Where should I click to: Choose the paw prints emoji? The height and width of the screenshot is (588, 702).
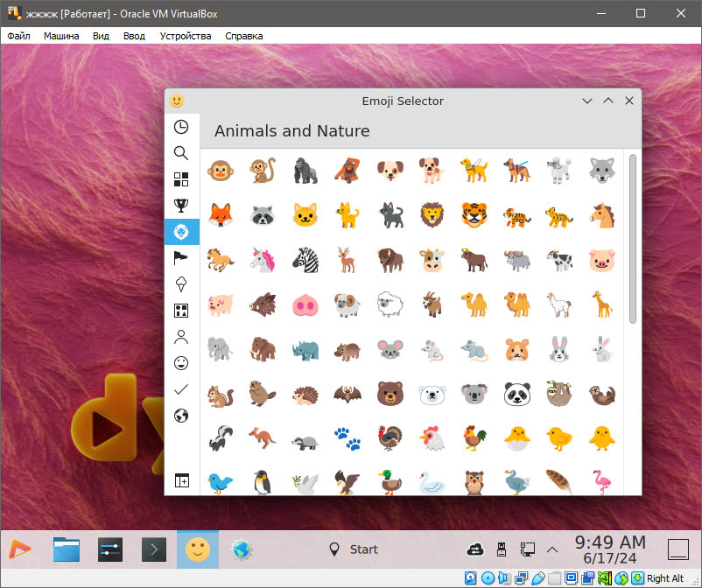[x=347, y=438]
